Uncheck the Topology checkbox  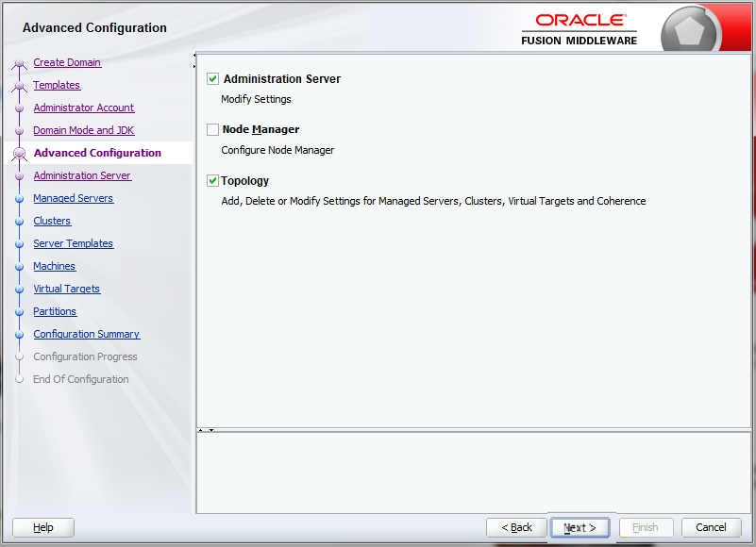coord(212,181)
